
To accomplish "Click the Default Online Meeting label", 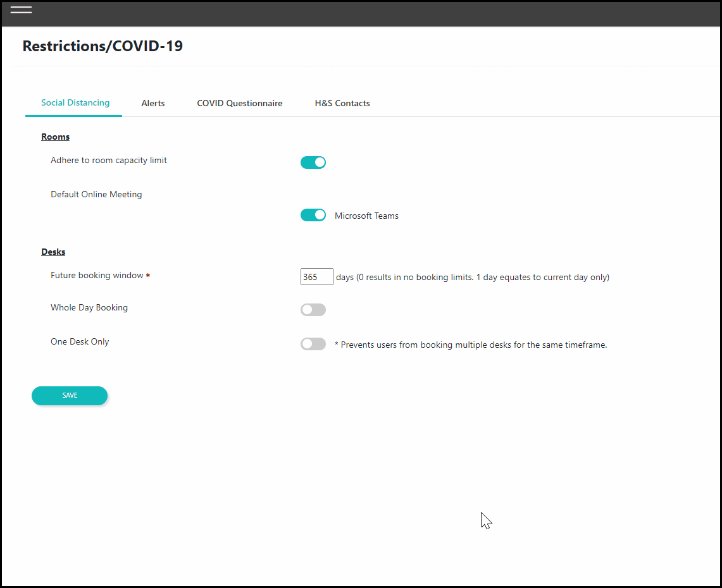I will click(x=96, y=194).
